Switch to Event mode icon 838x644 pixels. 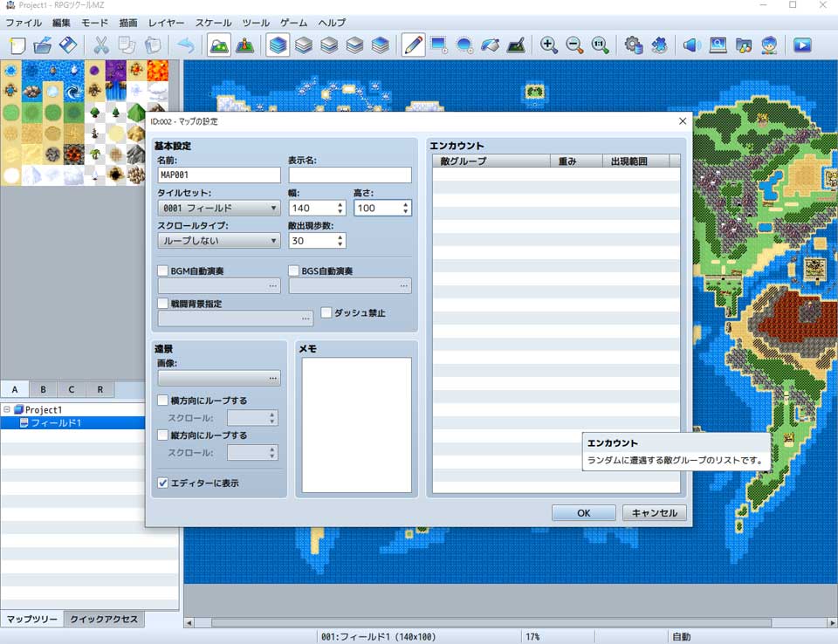244,45
